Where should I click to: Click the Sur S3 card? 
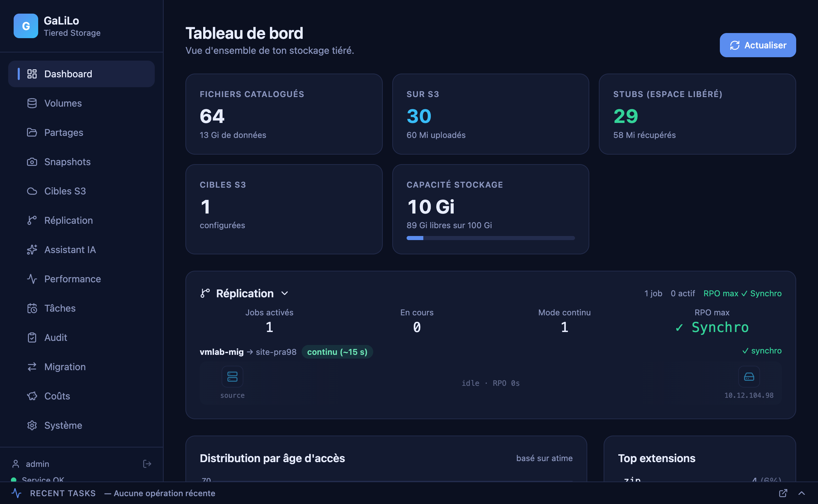click(491, 114)
